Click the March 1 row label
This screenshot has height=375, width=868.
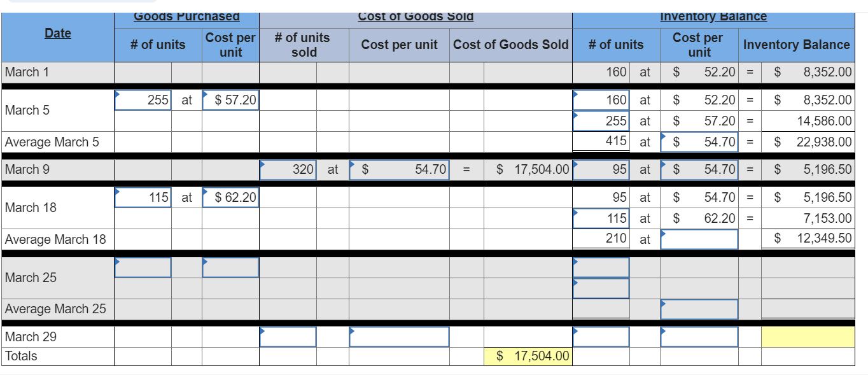pyautogui.click(x=27, y=72)
